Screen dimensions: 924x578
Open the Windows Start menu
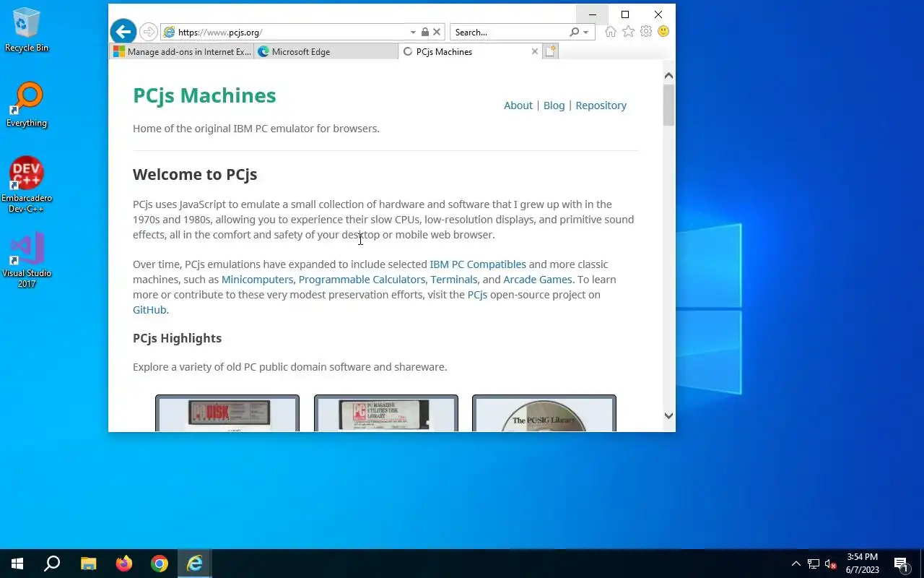(x=17, y=564)
